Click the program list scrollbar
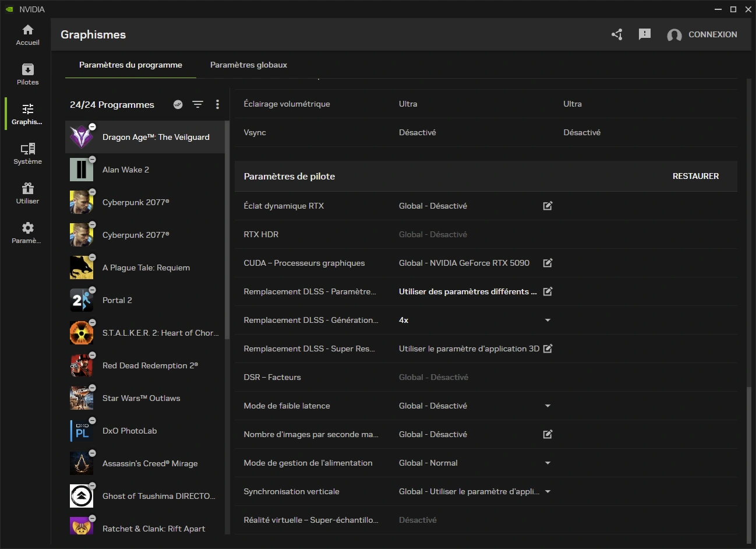 227,230
